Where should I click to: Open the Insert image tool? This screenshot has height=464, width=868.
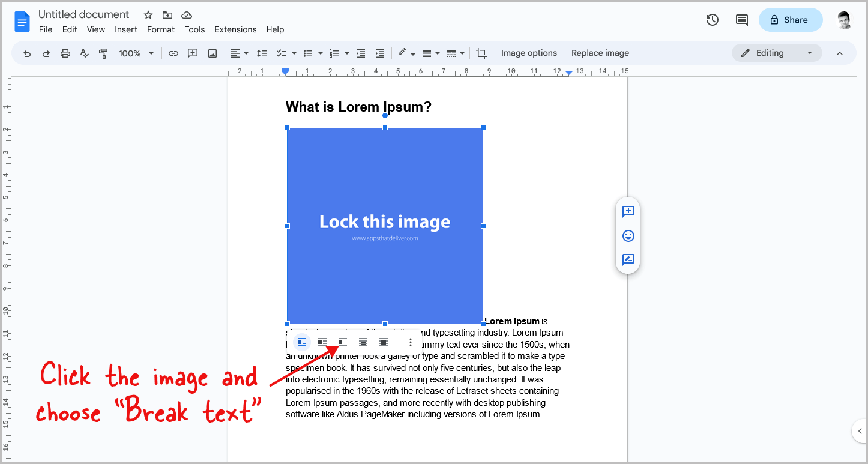click(212, 53)
